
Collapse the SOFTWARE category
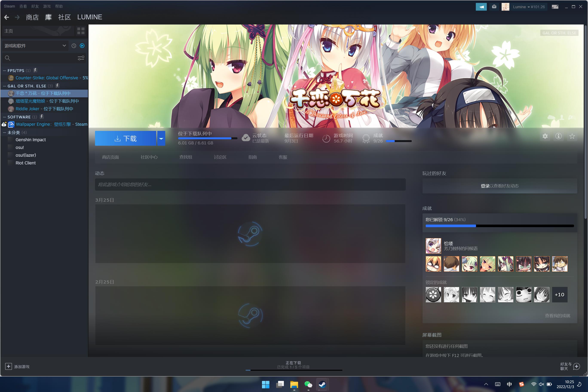[5, 117]
